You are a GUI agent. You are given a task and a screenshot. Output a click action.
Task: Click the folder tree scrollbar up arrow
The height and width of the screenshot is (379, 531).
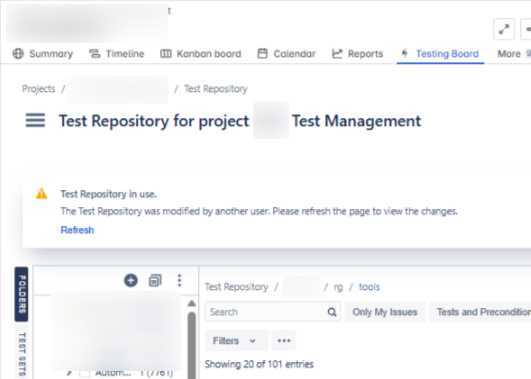coord(192,303)
